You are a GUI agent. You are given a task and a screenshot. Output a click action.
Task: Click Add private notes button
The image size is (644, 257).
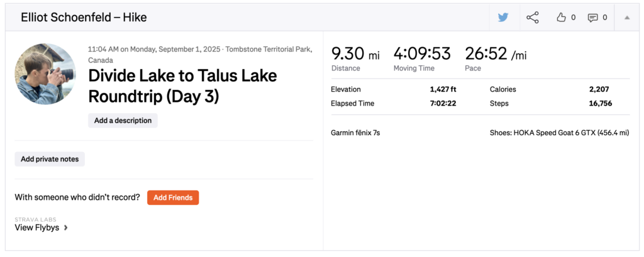[50, 159]
